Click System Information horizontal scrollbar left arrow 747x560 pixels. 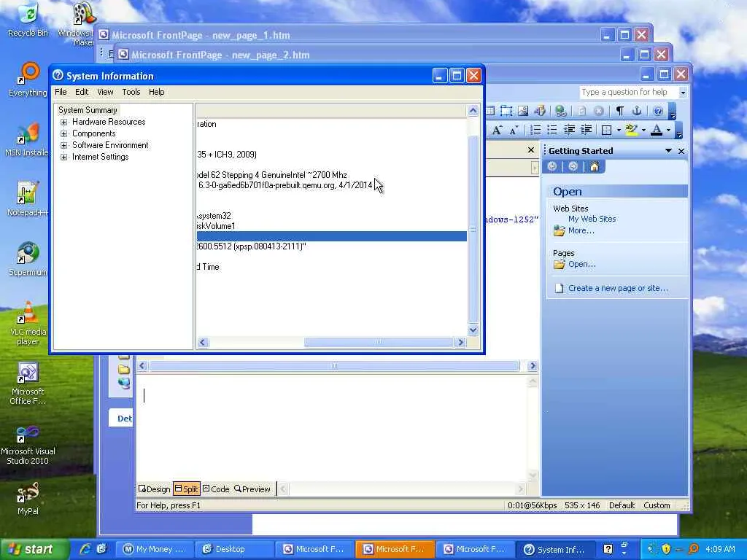coord(203,343)
